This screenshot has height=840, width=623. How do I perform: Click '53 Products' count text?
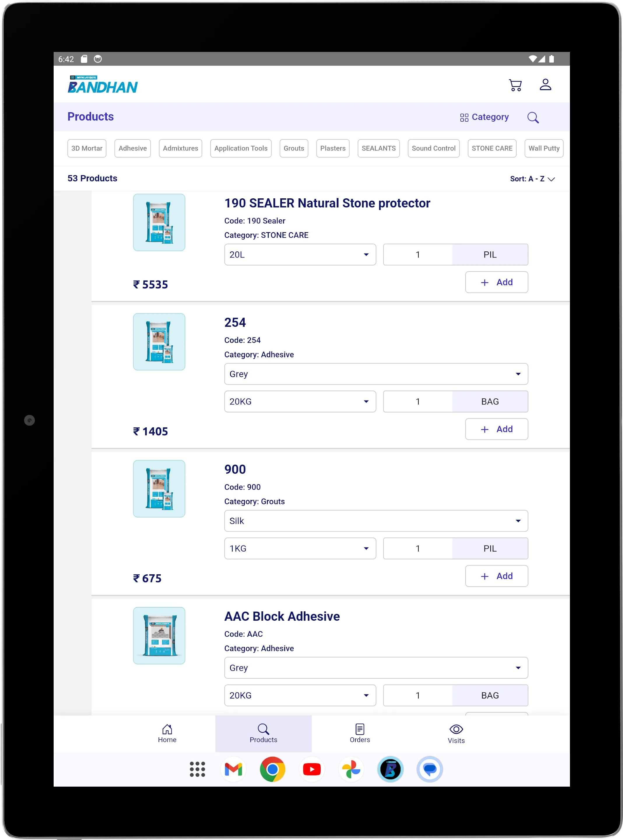tap(92, 178)
